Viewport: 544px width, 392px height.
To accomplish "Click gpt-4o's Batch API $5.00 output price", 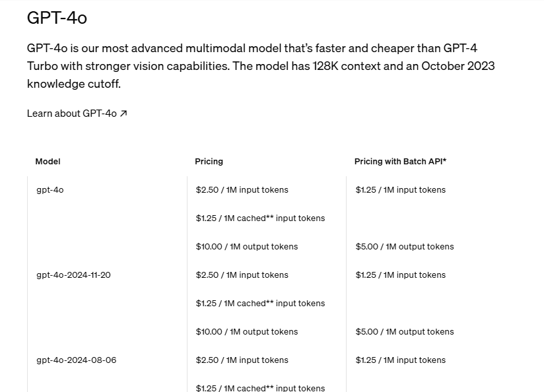I will tap(404, 246).
